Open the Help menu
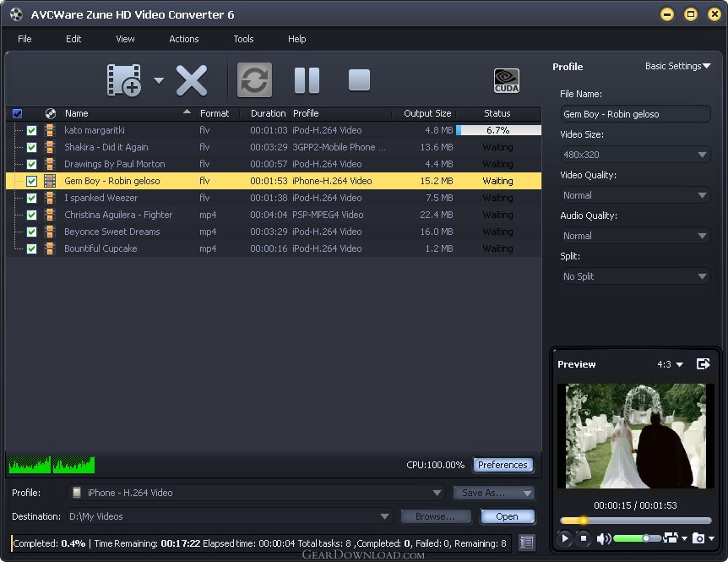The width and height of the screenshot is (728, 562). coord(296,39)
